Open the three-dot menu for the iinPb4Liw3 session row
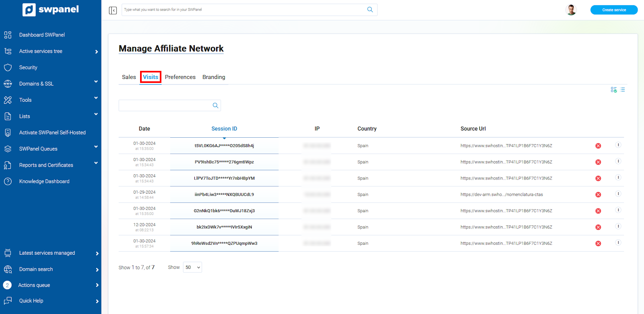644x314 pixels. pyautogui.click(x=618, y=194)
